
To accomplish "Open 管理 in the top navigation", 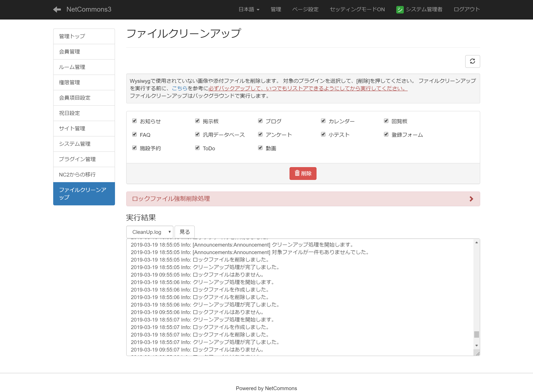I will (x=276, y=9).
